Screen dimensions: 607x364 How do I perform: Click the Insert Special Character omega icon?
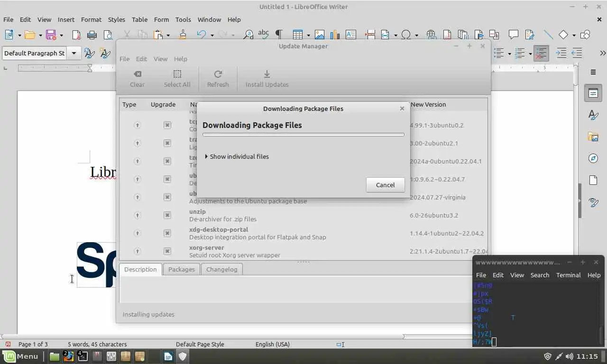406,35
